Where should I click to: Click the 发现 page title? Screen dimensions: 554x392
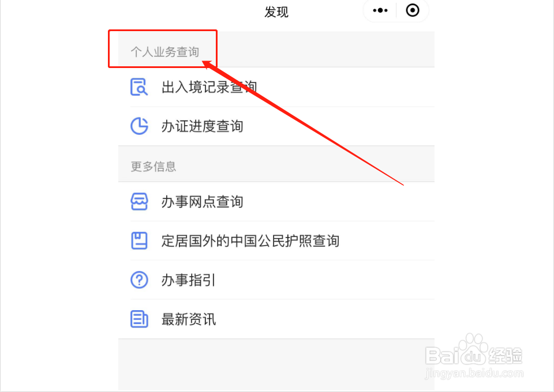(276, 12)
